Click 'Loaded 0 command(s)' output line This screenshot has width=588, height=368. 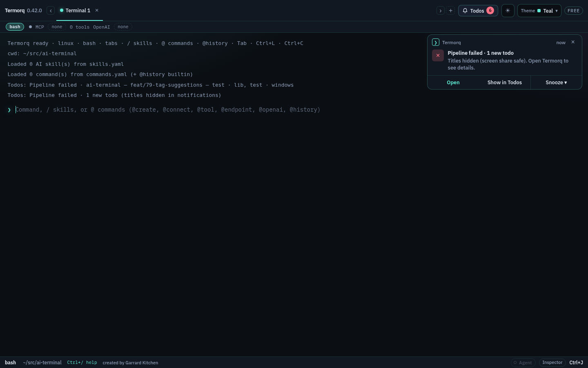click(100, 74)
